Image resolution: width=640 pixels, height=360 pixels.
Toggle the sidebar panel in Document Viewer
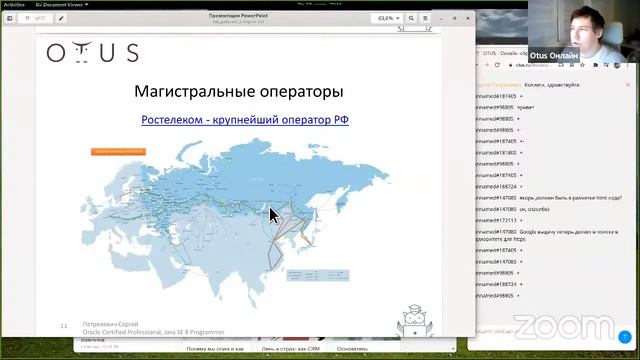tap(10, 18)
